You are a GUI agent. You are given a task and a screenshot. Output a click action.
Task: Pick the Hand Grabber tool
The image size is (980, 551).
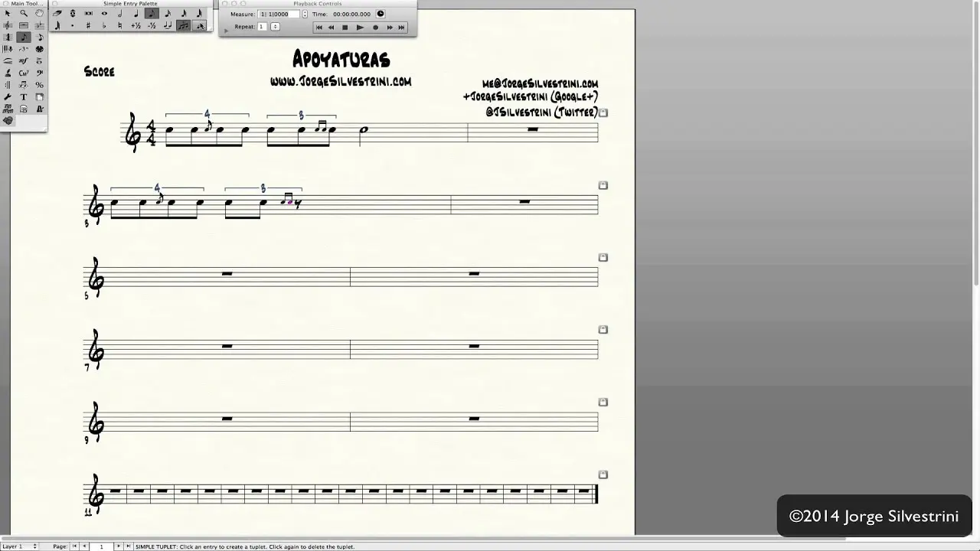click(39, 13)
